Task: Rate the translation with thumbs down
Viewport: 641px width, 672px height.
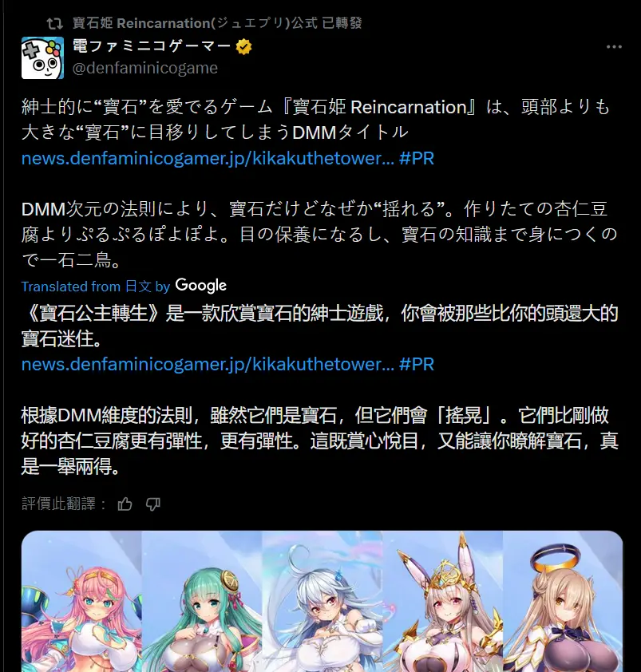Action: click(x=152, y=504)
